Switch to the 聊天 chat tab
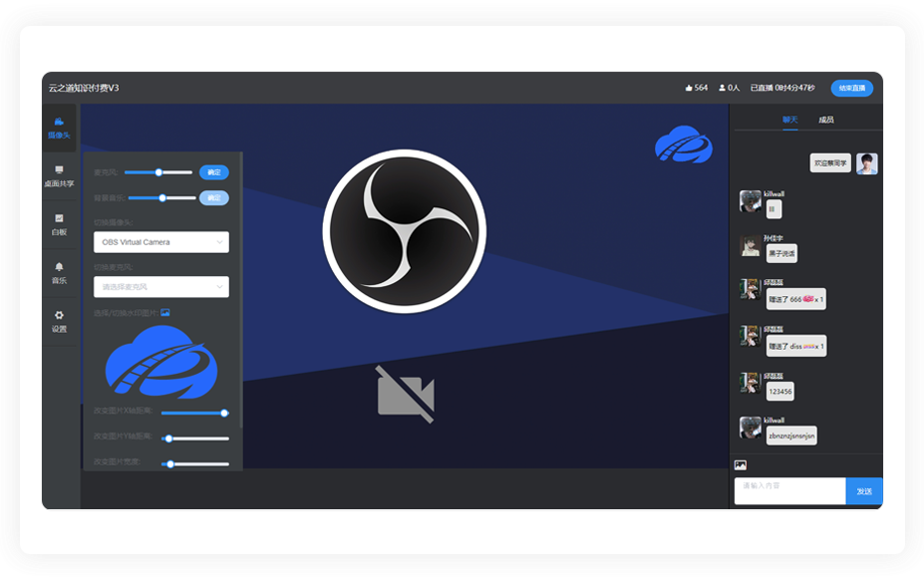 point(790,120)
